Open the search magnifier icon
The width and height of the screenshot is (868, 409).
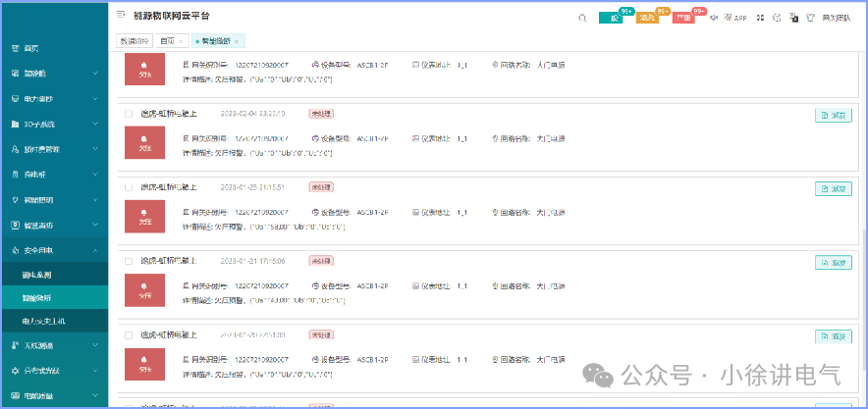coord(582,18)
